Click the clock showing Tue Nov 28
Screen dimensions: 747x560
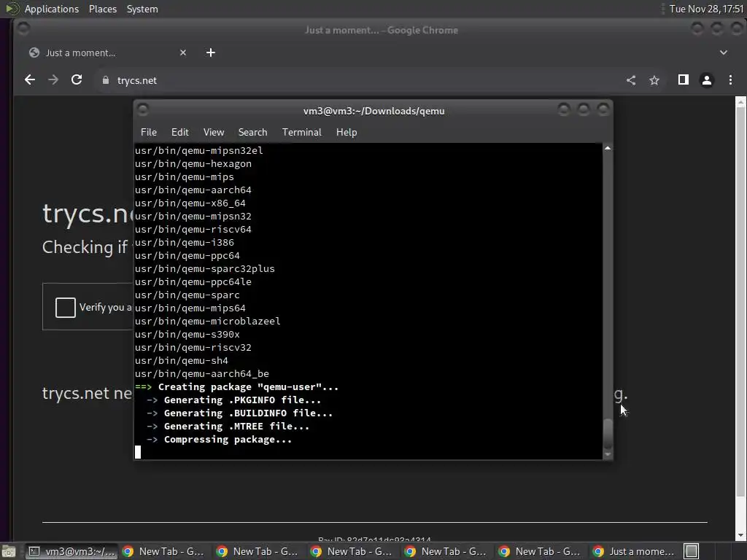[x=706, y=9]
